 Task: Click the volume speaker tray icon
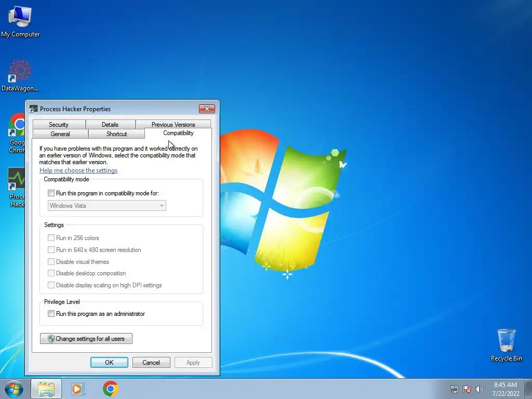(x=480, y=389)
